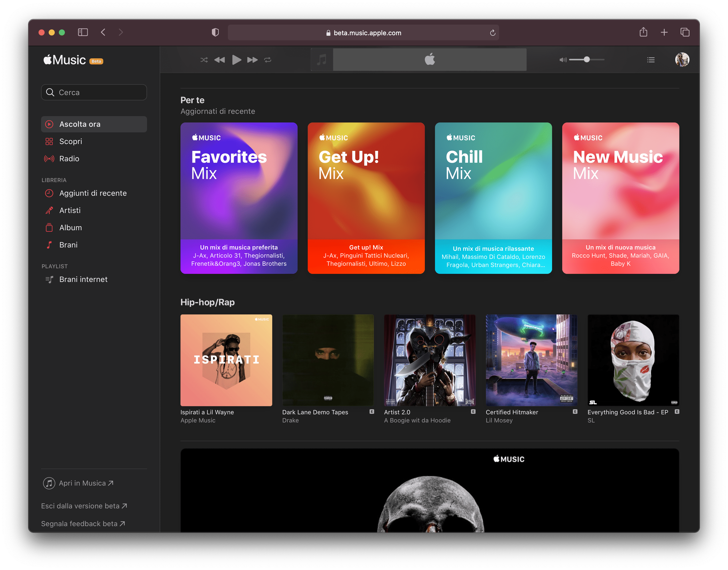Go forward with Safari forward arrow
Screen dimensions: 728x570
(121, 32)
